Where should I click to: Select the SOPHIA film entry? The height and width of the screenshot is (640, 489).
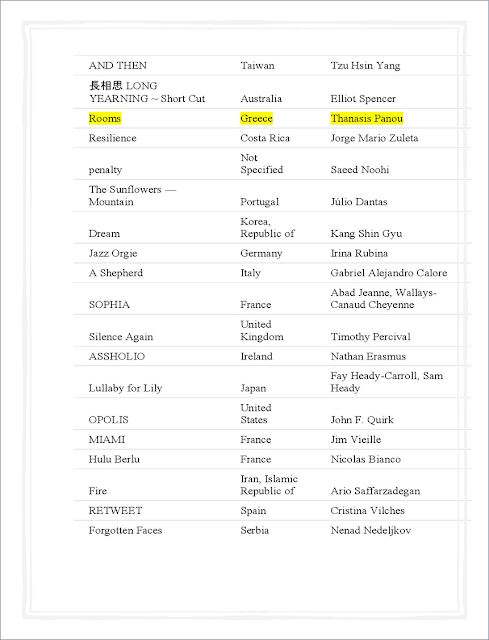click(109, 305)
